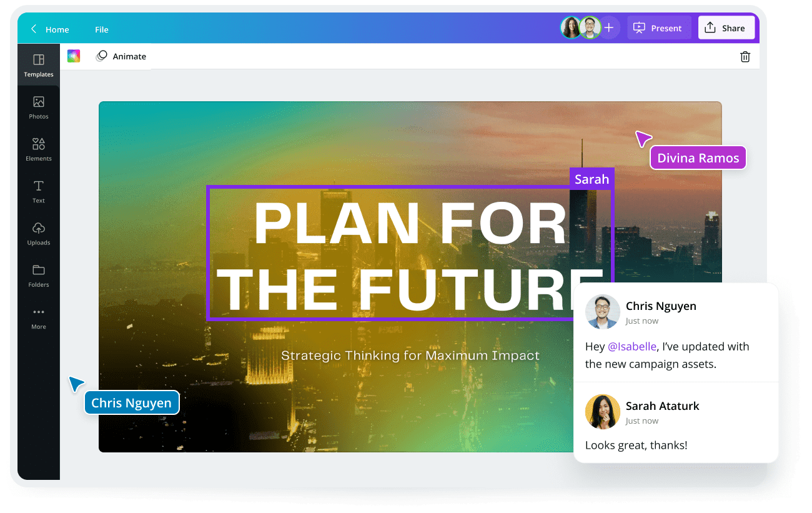Delete the selection with the trash icon
The image size is (812, 513).
tap(745, 56)
